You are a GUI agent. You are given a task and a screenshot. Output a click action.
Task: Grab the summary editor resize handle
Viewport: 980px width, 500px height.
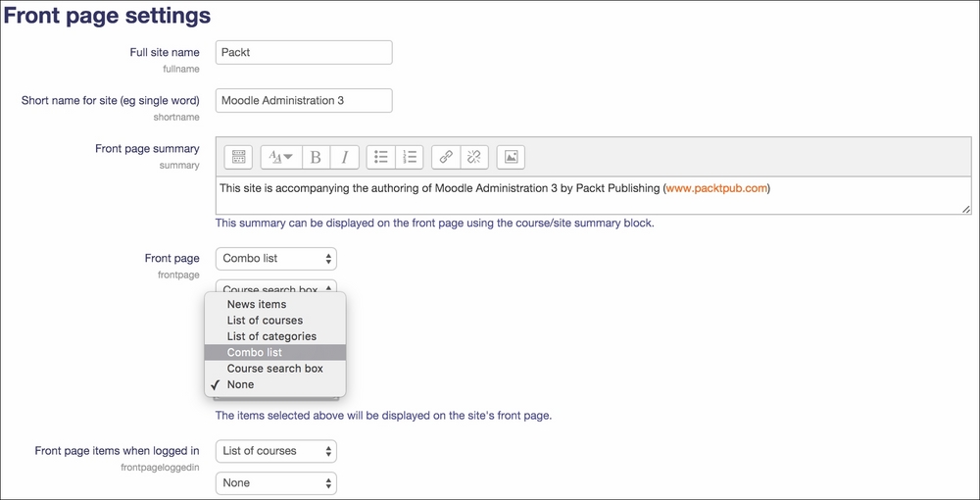pyautogui.click(x=966, y=210)
